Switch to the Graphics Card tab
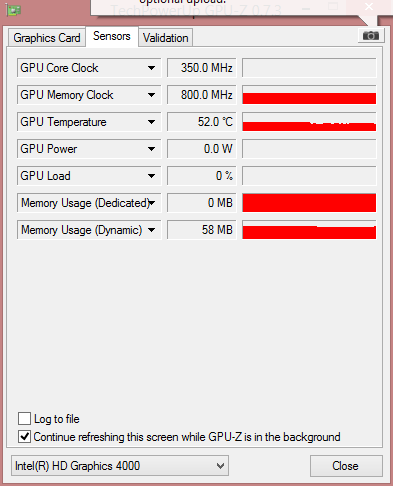 tap(47, 38)
